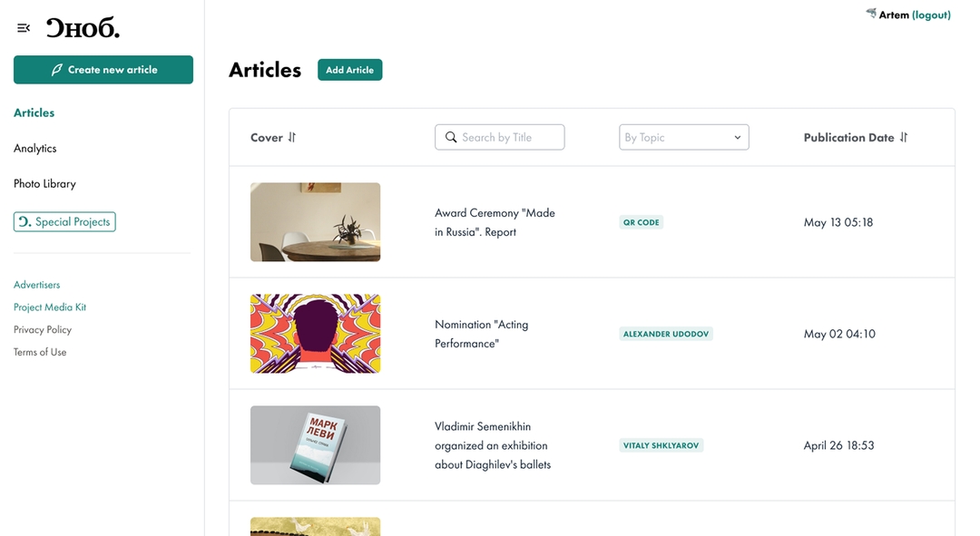Screen dimensions: 980x536
Task: Toggle sort by Publication Date arrows
Action: point(904,138)
